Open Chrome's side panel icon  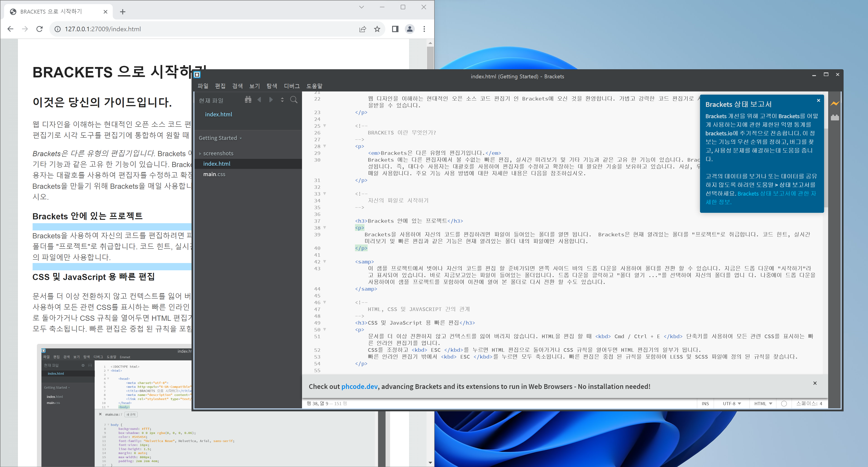(395, 29)
